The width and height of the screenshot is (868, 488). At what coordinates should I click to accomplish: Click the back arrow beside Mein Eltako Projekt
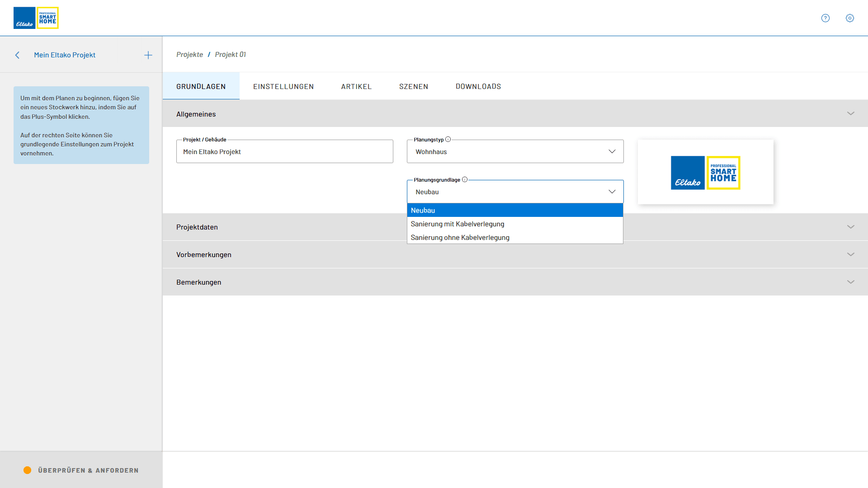coord(17,55)
